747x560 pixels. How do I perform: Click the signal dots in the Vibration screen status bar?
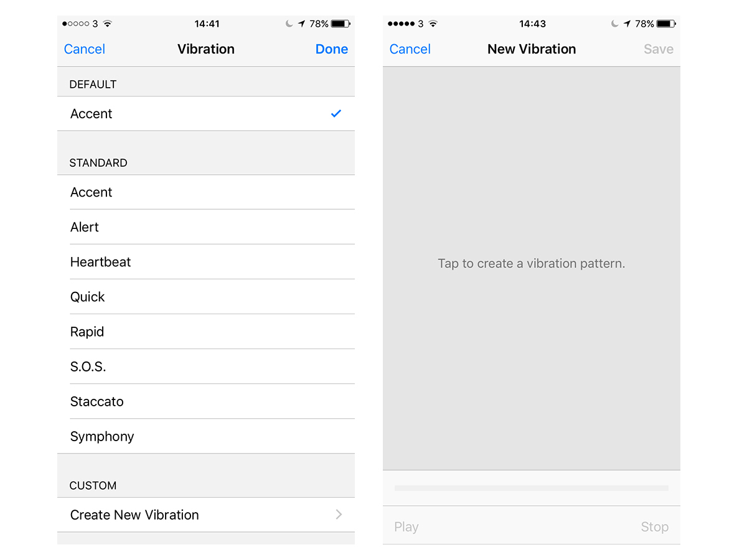(x=76, y=24)
